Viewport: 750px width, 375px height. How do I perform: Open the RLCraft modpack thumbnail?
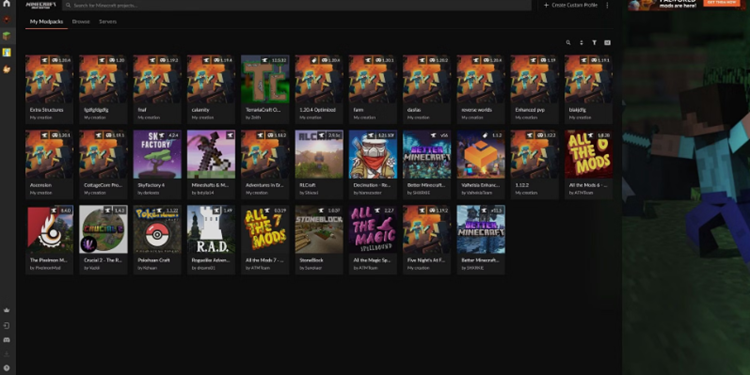[x=319, y=154]
